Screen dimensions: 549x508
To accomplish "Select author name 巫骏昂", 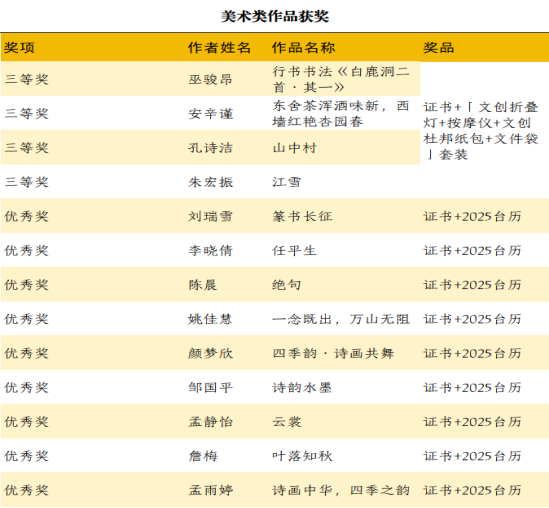I will (210, 79).
